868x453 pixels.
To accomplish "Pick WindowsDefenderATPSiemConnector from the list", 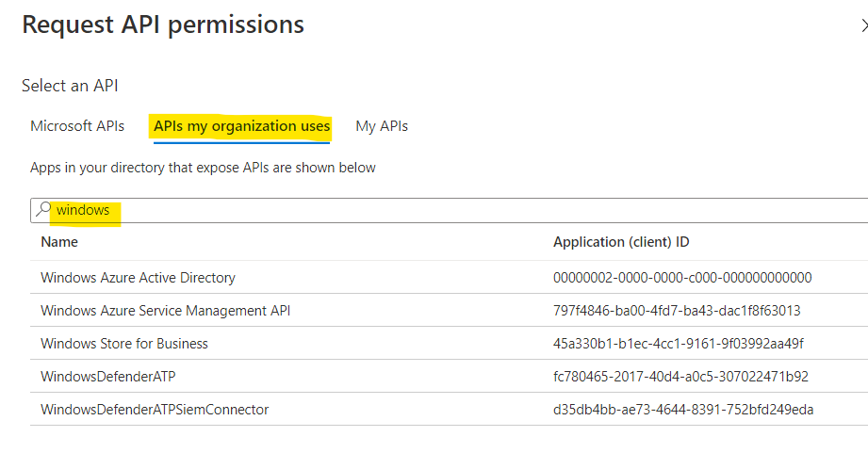I will tap(155, 410).
